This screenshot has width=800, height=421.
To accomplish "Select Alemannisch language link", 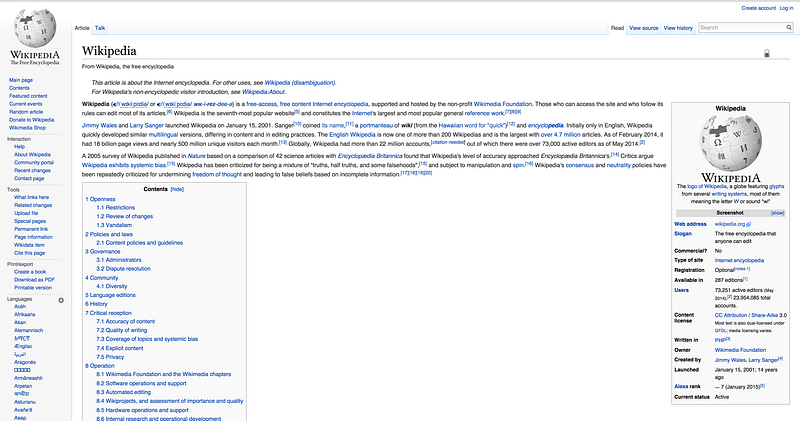I will 29,331.
